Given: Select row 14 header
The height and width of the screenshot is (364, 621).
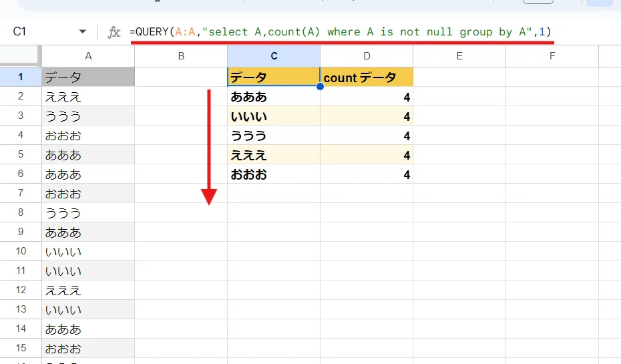Looking at the screenshot, I should (x=21, y=329).
